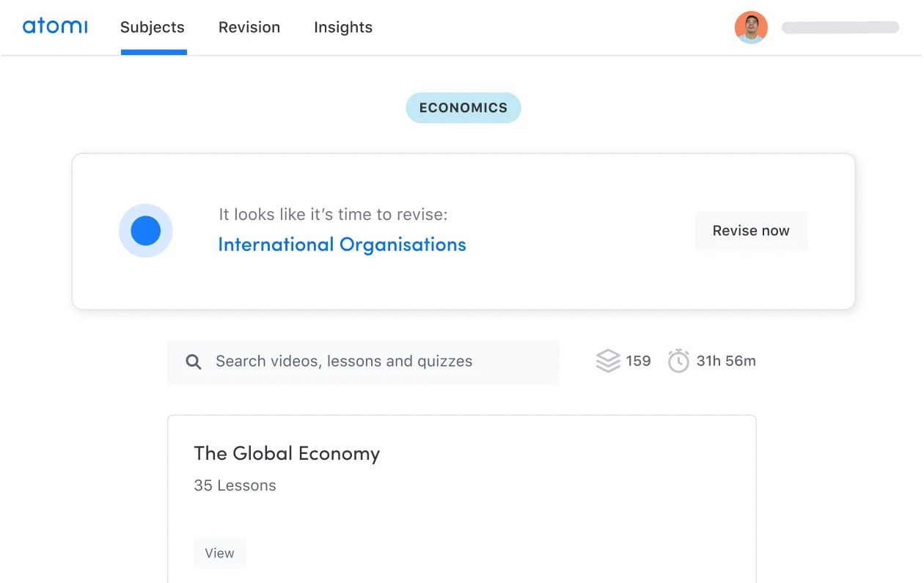Go to the Insights tab

pos(343,28)
